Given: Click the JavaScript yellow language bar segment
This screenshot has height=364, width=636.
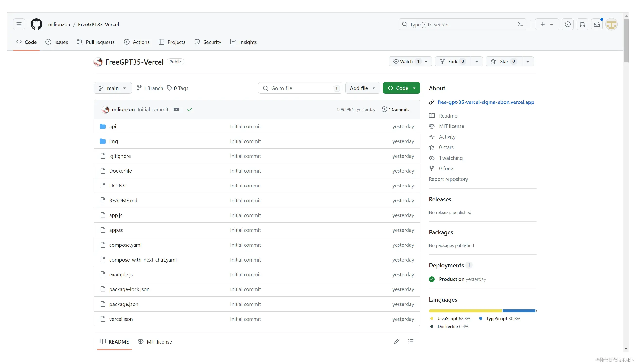Looking at the screenshot, I should [465, 311].
